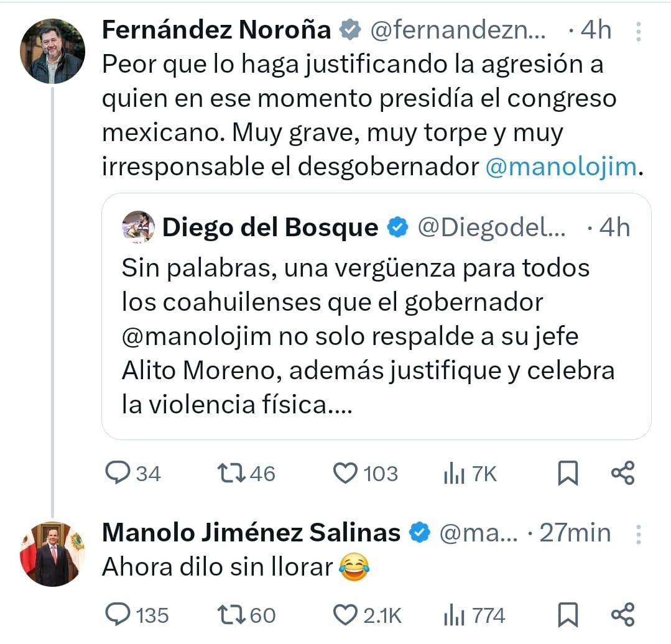Open more options for Fernández Noroña's tweet
671x644 pixels.
[638, 30]
